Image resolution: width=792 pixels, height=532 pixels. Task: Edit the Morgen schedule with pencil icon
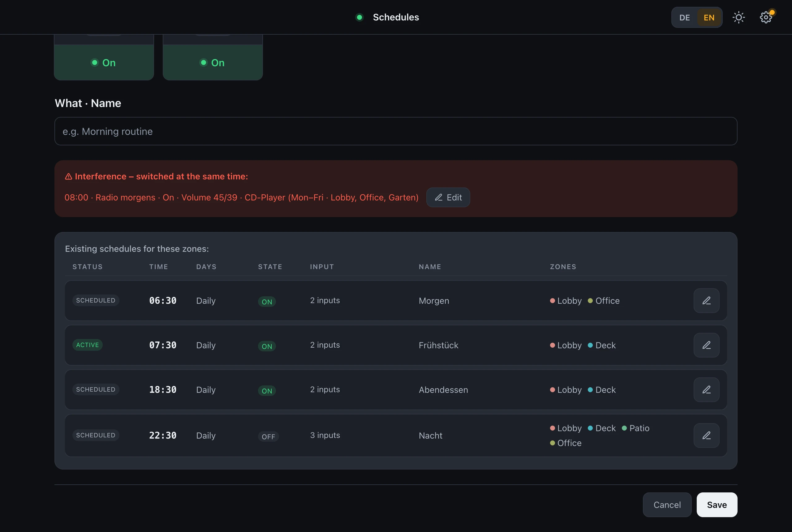tap(706, 301)
